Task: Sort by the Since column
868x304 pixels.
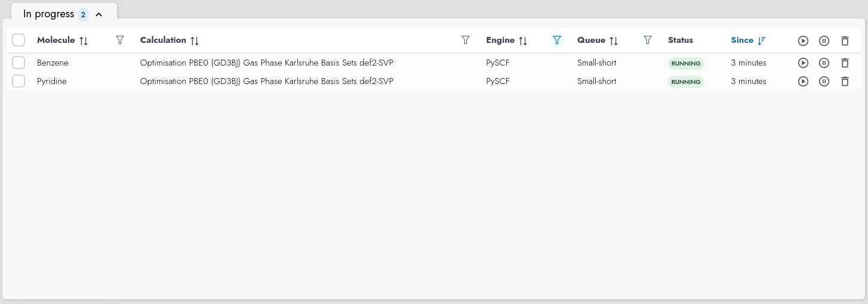Action: pyautogui.click(x=761, y=41)
